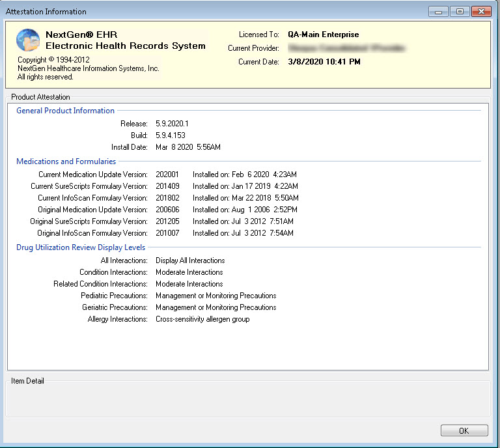Click the 'Pediatric Precautions:' label
Screen dimensions: 500x448
[x=114, y=296]
